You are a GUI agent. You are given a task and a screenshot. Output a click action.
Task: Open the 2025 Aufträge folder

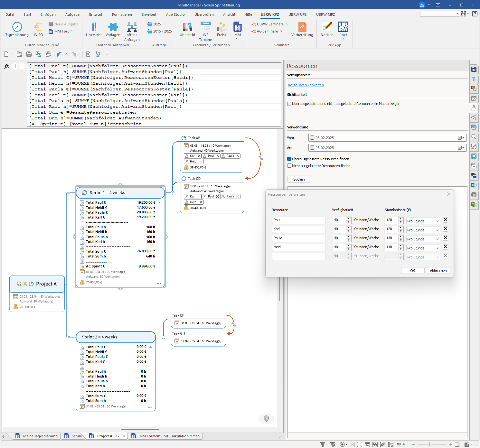tap(154, 24)
